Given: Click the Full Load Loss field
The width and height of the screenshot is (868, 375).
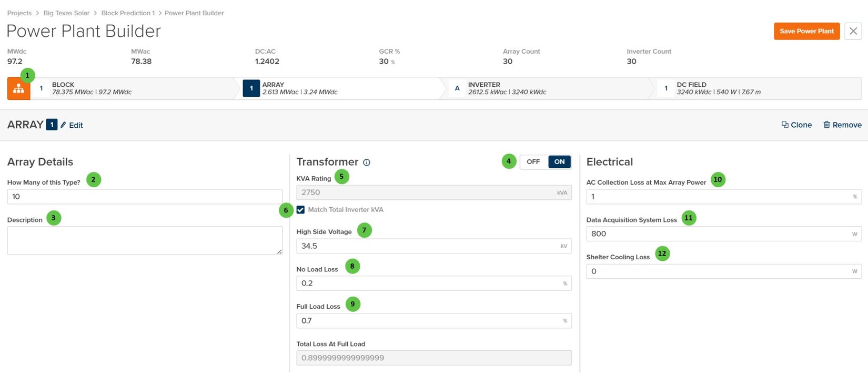Looking at the screenshot, I should [434, 321].
